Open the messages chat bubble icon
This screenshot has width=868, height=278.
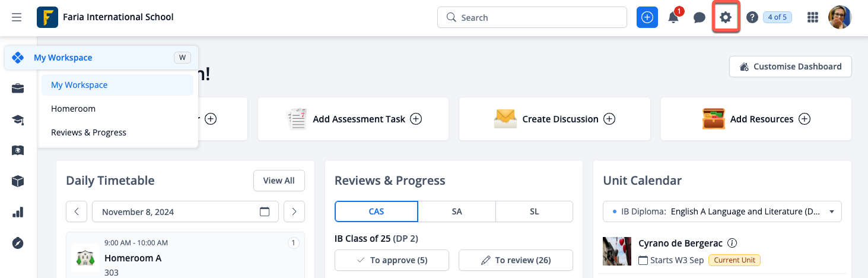(x=700, y=17)
